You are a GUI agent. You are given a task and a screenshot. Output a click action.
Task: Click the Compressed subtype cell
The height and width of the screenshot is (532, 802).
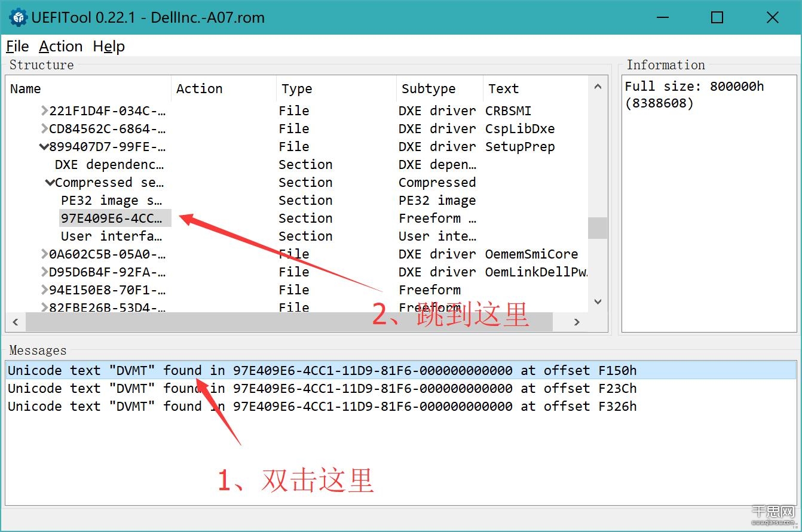(x=437, y=182)
